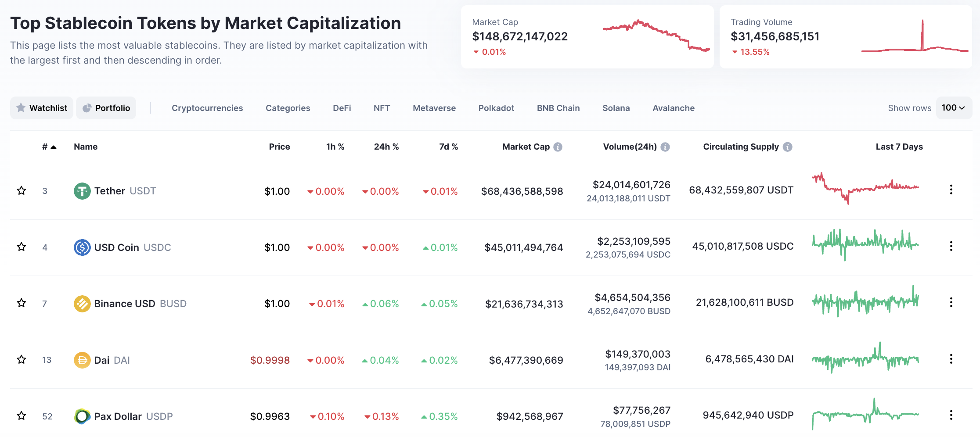The width and height of the screenshot is (980, 437).
Task: Click Volume(24h) column info icon
Action: coord(665,147)
